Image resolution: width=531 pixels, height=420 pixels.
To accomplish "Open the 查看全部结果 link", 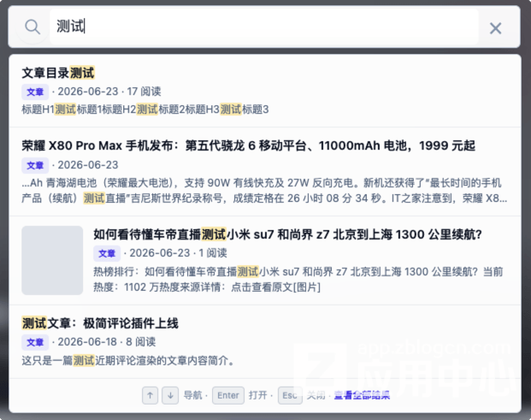I will pos(362,395).
